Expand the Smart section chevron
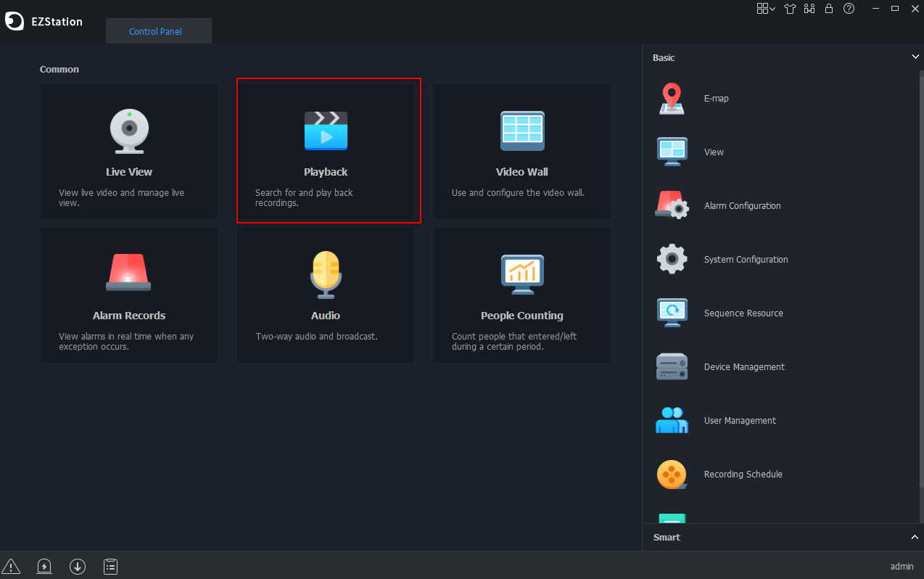 [915, 537]
